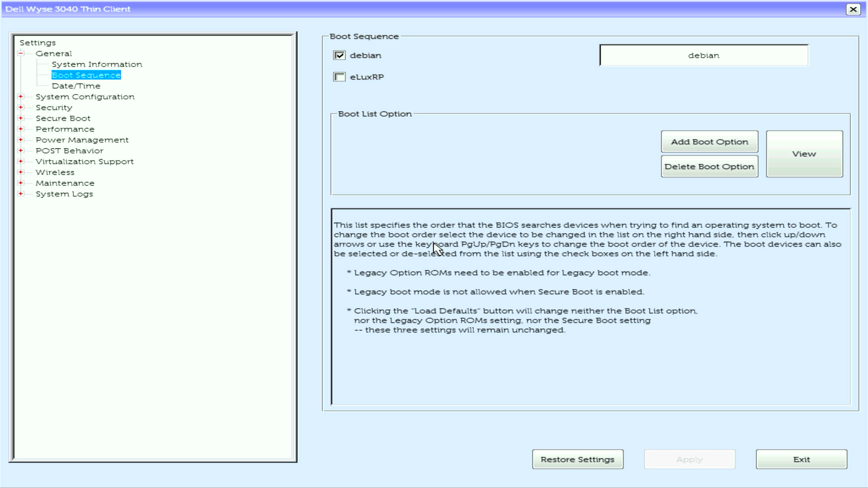Select the Performance tree label

[65, 129]
